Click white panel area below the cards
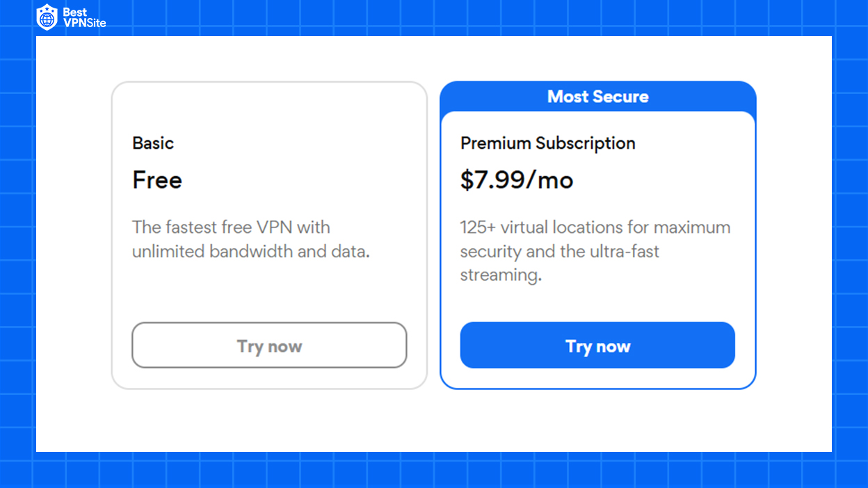The height and width of the screenshot is (488, 868). 434,421
